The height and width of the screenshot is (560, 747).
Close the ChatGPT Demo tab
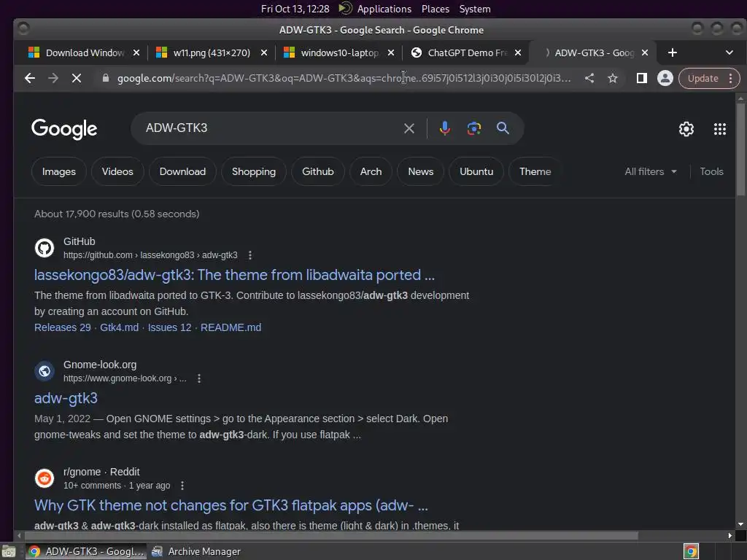pos(518,52)
